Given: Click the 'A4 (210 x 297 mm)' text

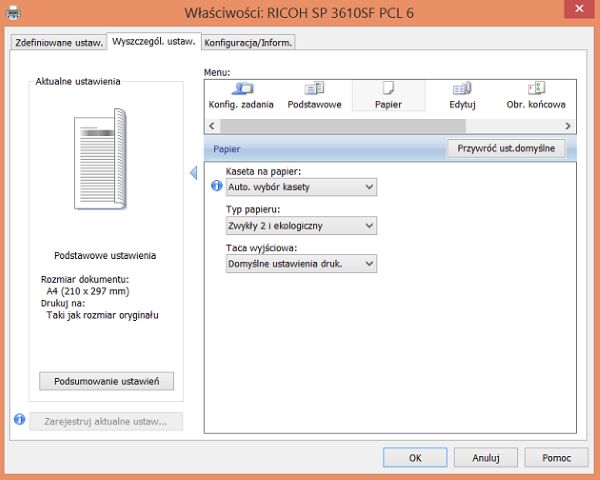Looking at the screenshot, I should click(x=88, y=291).
